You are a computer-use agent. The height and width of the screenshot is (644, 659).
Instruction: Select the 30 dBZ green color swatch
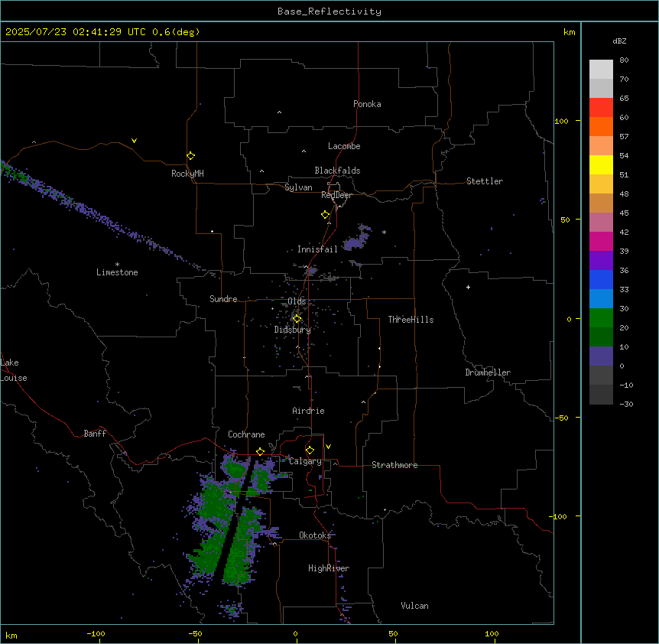coord(601,317)
